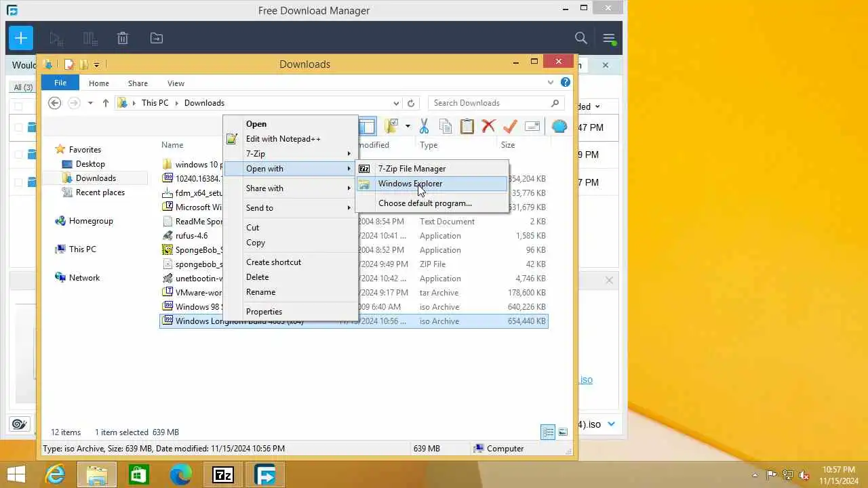Image resolution: width=868 pixels, height=488 pixels.
Task: Open the View ribbon tab
Action: coord(176,83)
